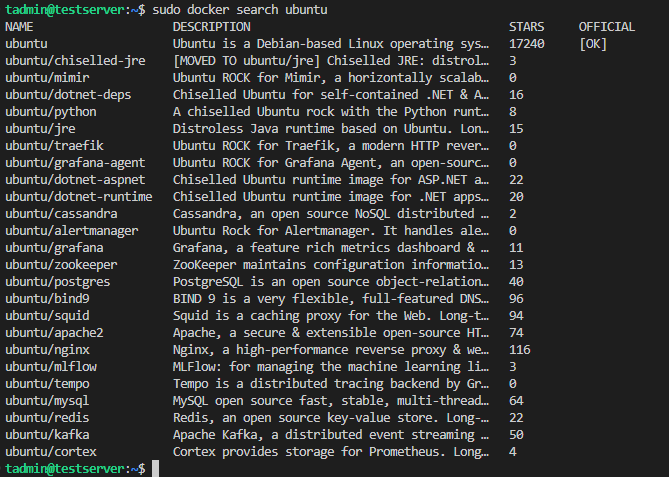The width and height of the screenshot is (669, 477).
Task: Click the [OK] official marker
Action: pyautogui.click(x=593, y=44)
